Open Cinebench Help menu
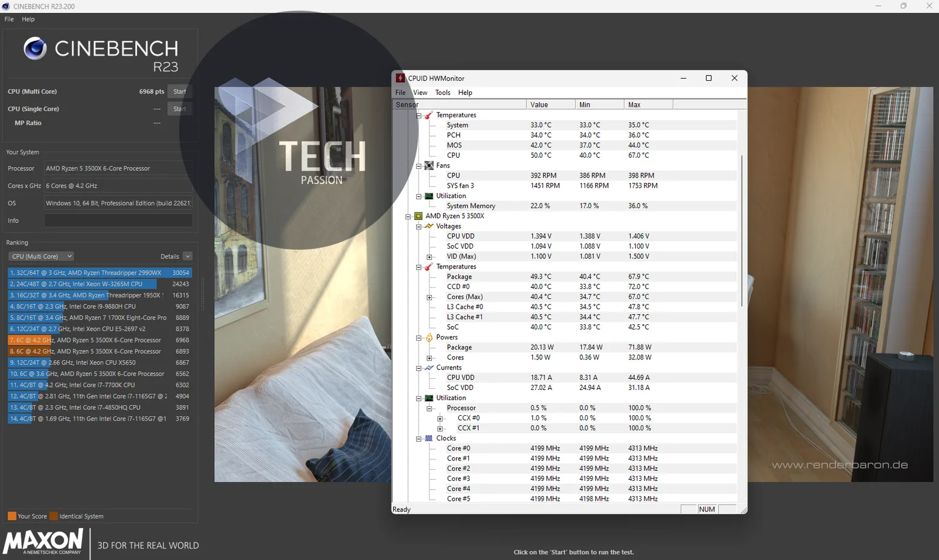 point(28,19)
